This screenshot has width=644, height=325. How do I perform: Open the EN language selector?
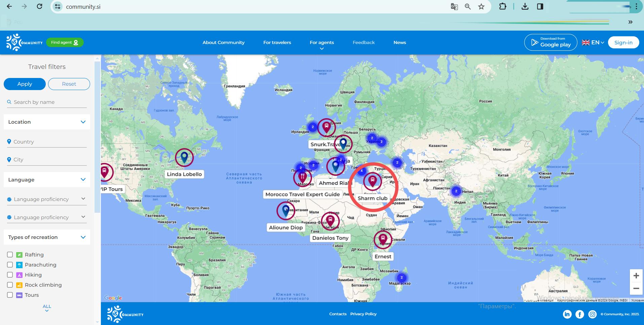click(593, 42)
